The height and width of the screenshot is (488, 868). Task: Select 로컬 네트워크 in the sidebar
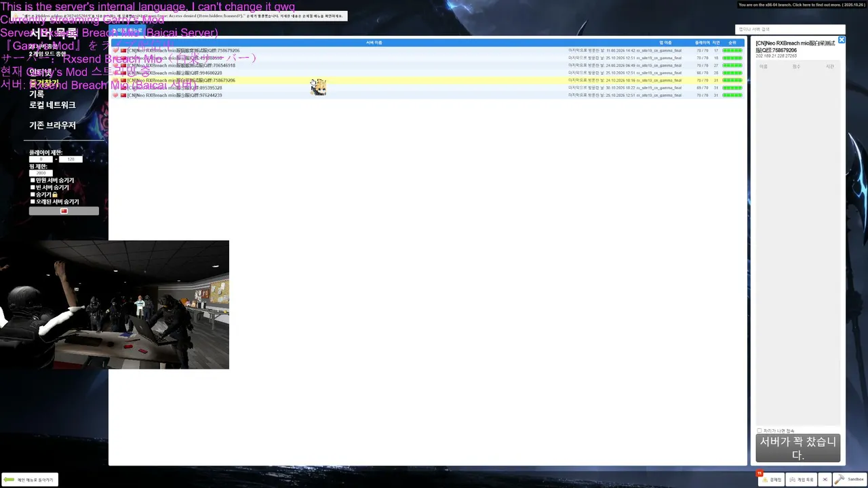point(52,105)
